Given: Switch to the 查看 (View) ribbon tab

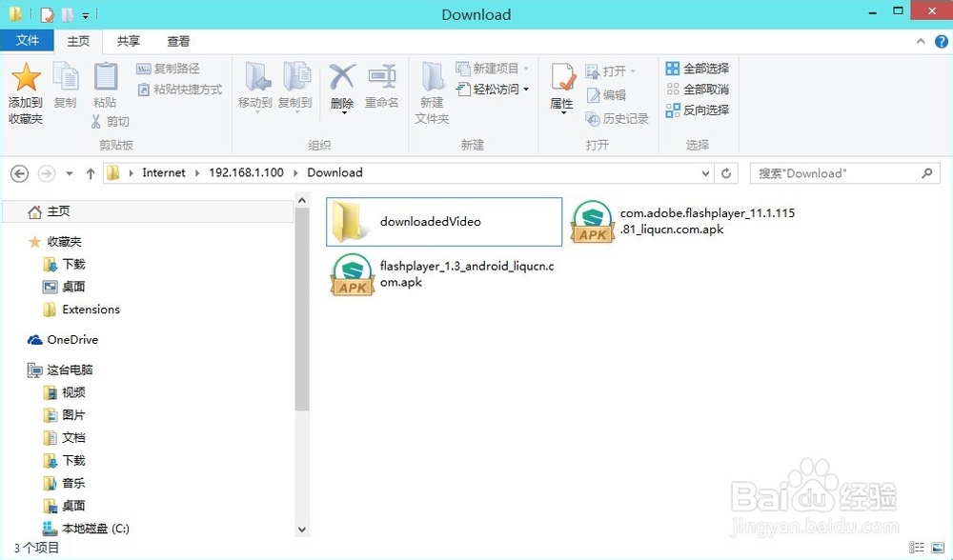Looking at the screenshot, I should [x=178, y=41].
